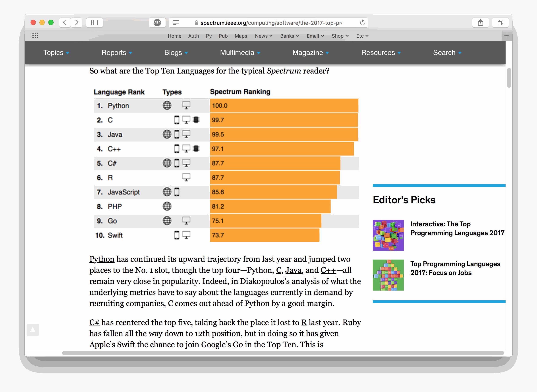Viewport: 537px width, 392px height.
Task: Click the globe icon in JavaScript row
Action: point(167,192)
